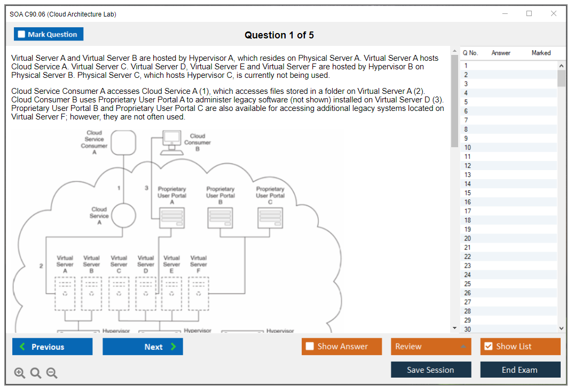
Task: Click the question list scroll down arrow
Action: tap(561, 329)
